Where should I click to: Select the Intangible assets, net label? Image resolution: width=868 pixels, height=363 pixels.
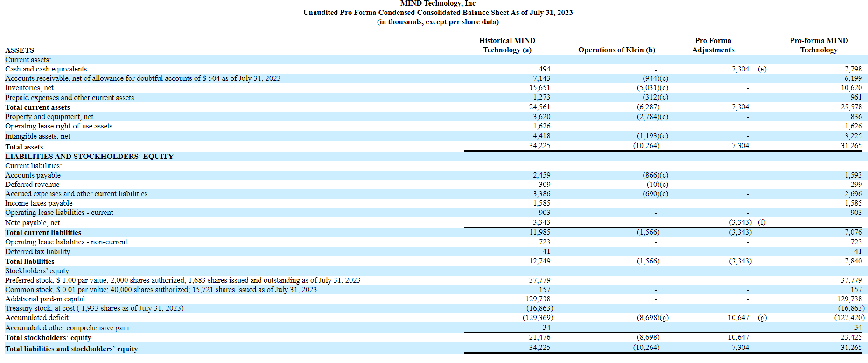38,136
